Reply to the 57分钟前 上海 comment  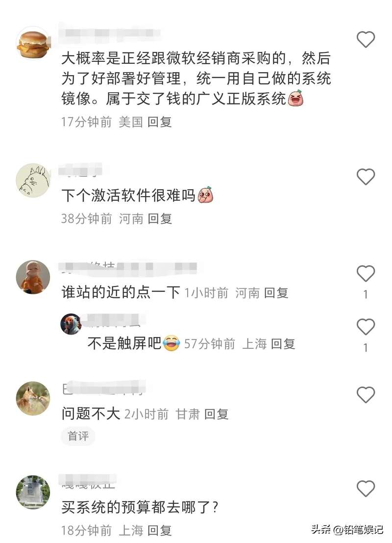click(x=283, y=344)
